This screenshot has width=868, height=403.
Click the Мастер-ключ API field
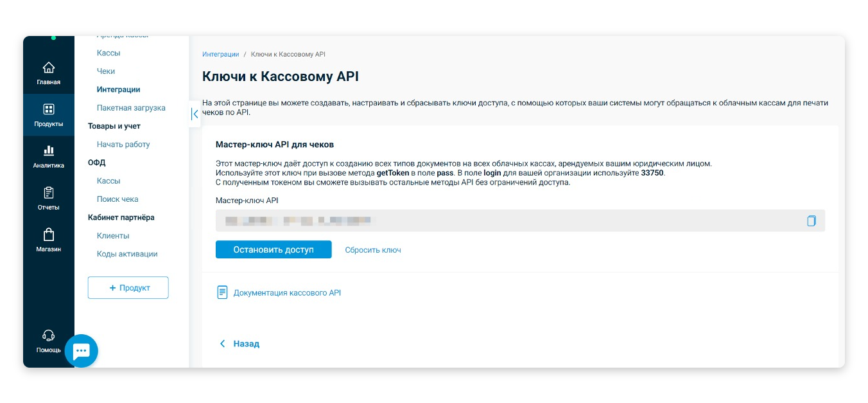pos(507,220)
